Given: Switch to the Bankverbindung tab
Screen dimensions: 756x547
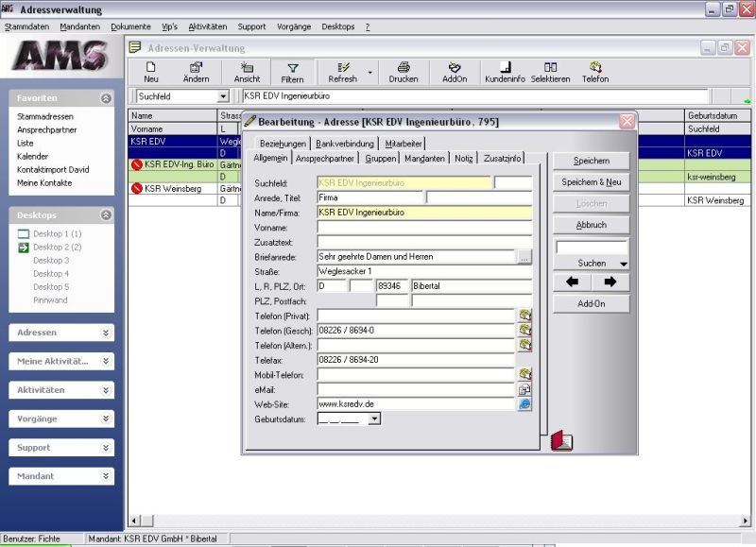Looking at the screenshot, I should (344, 144).
